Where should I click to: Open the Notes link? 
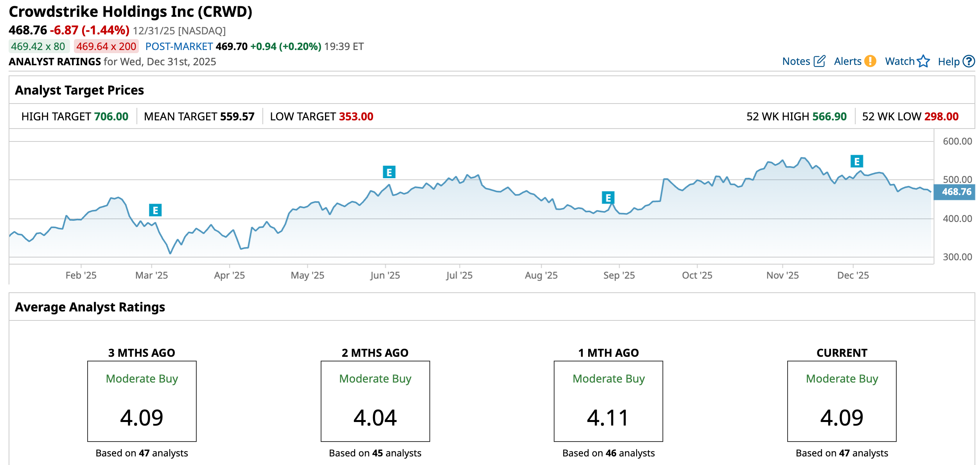click(x=796, y=61)
